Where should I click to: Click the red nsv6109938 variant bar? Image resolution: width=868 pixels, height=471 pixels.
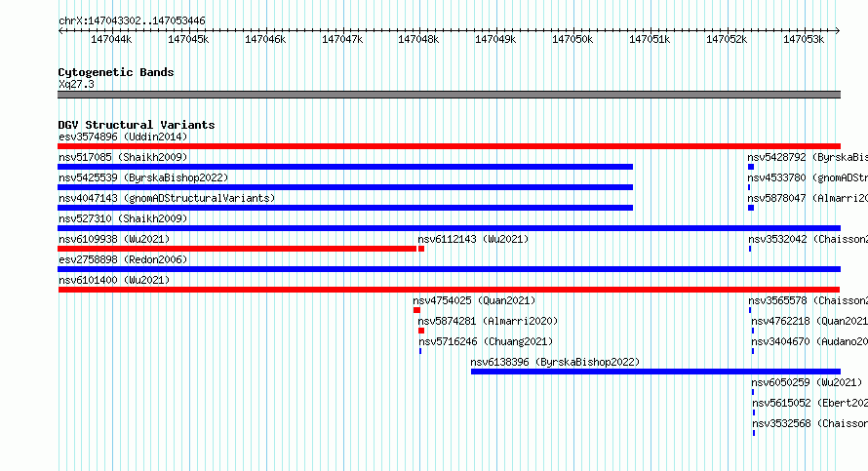(x=237, y=249)
